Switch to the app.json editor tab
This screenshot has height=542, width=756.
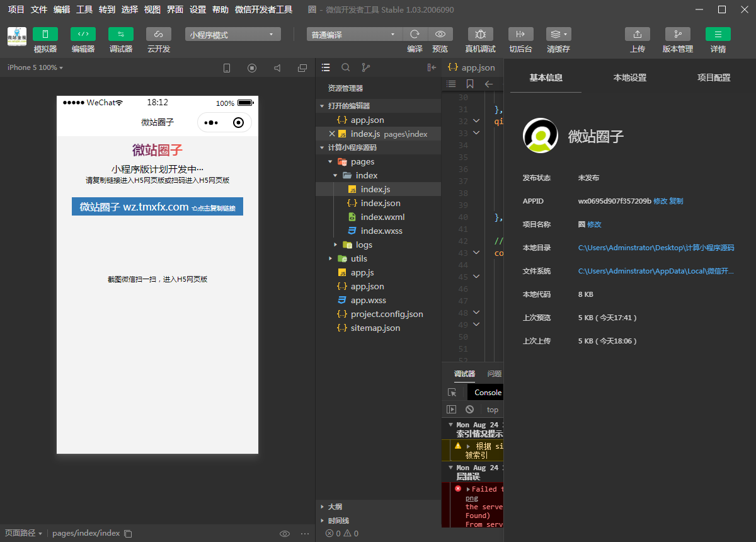pyautogui.click(x=472, y=67)
